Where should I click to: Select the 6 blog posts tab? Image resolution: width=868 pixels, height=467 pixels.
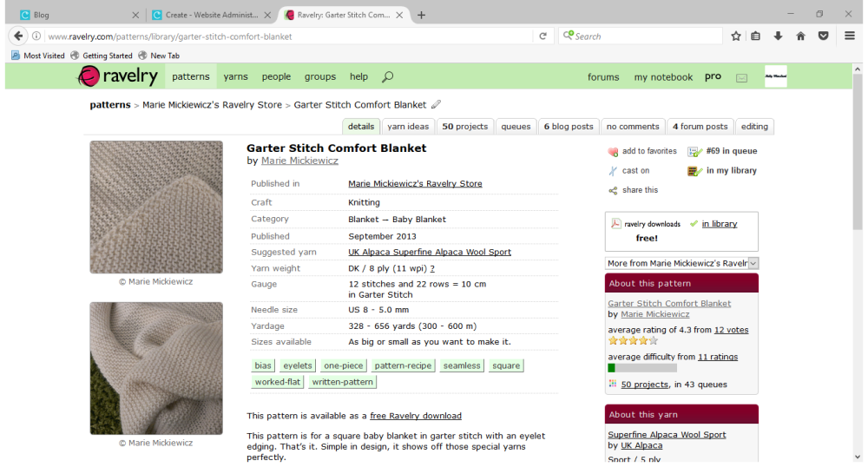click(569, 126)
